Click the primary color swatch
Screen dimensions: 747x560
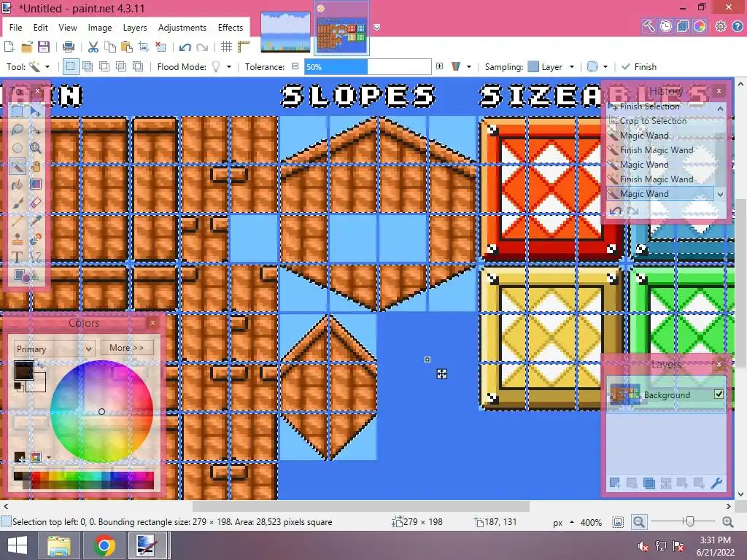(23, 370)
